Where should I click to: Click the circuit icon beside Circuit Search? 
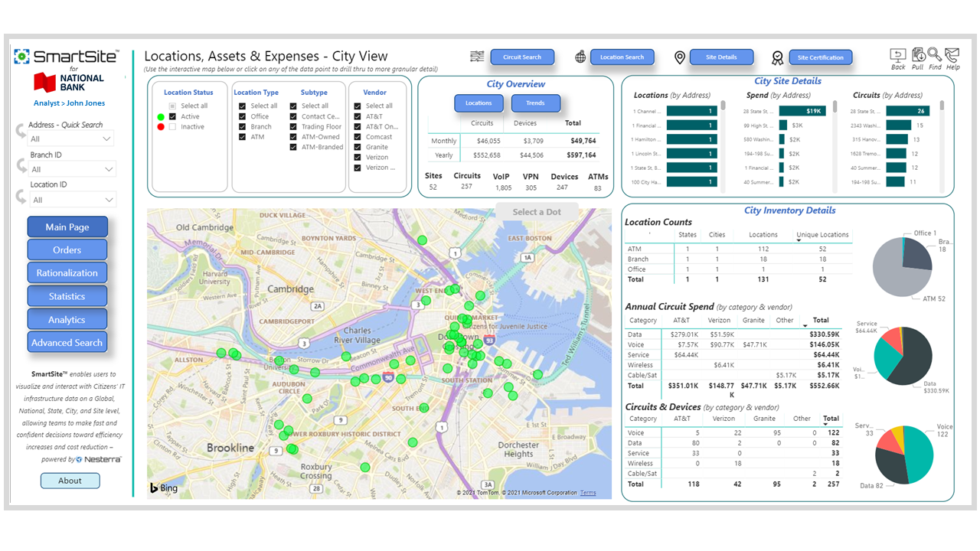[477, 57]
